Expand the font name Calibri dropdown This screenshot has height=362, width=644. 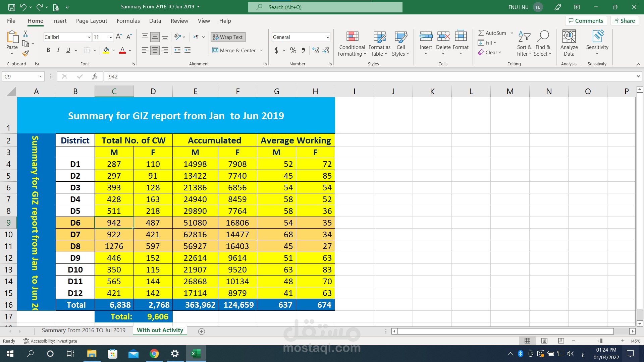(x=89, y=37)
